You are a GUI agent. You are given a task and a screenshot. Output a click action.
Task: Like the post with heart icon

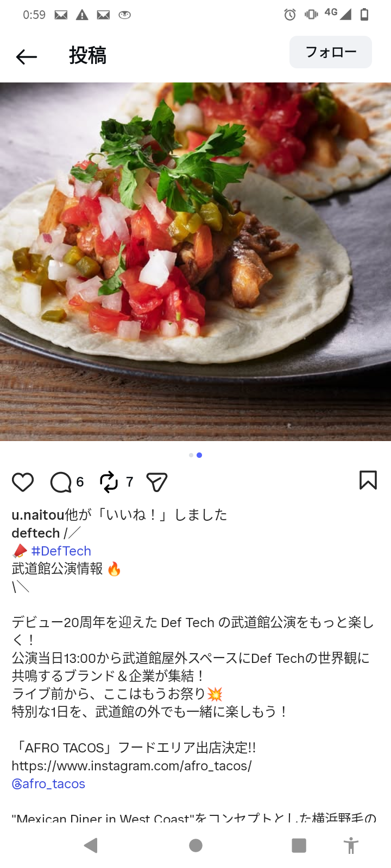(23, 482)
